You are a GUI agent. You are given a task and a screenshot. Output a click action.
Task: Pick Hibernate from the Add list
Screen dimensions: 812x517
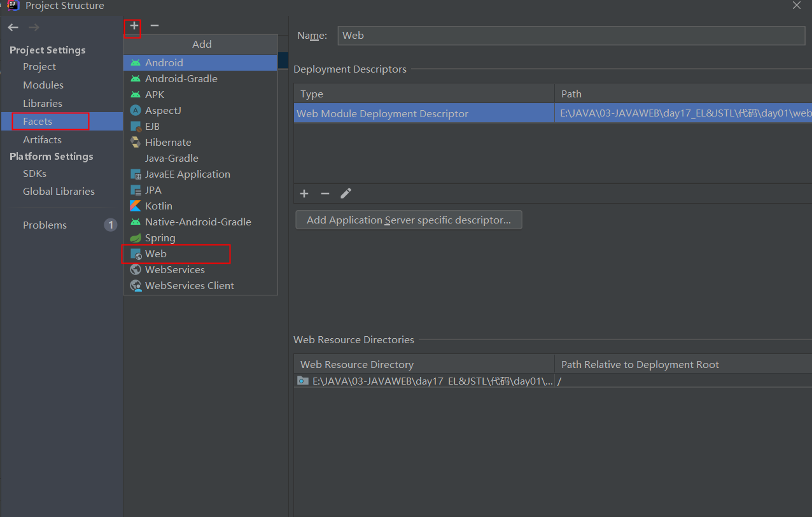pyautogui.click(x=200, y=142)
